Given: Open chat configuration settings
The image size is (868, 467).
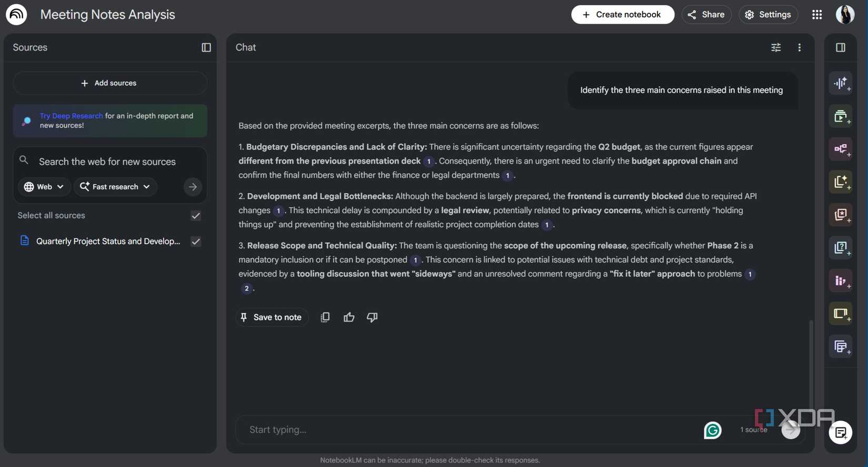Looking at the screenshot, I should click(776, 47).
